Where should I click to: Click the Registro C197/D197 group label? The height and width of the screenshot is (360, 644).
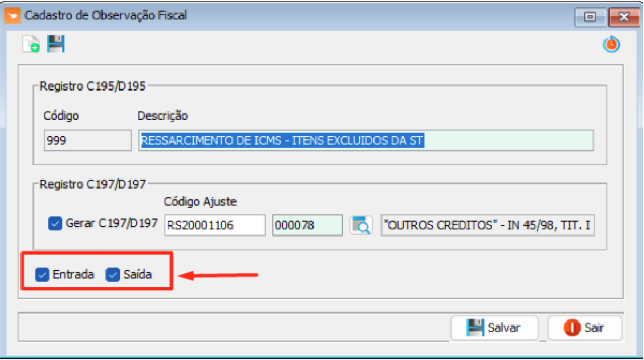pyautogui.click(x=92, y=184)
